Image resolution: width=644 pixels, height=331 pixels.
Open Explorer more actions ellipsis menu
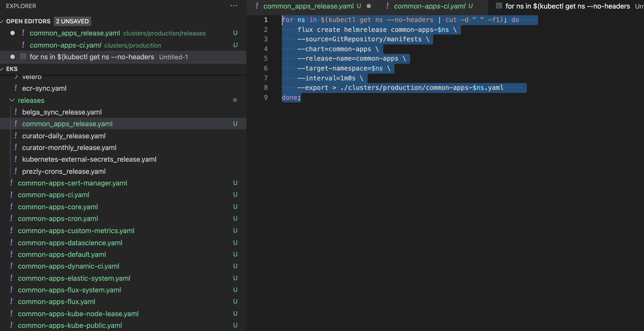(234, 6)
